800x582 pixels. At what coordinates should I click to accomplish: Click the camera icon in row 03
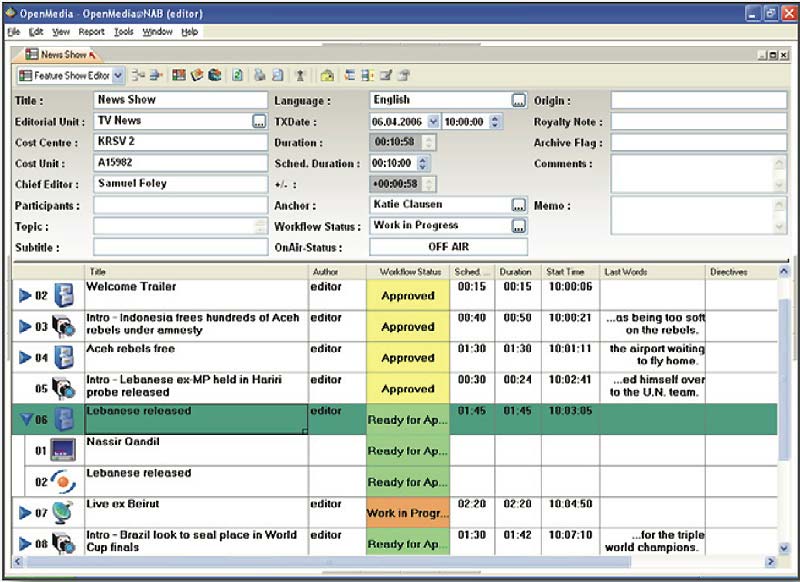(x=65, y=326)
